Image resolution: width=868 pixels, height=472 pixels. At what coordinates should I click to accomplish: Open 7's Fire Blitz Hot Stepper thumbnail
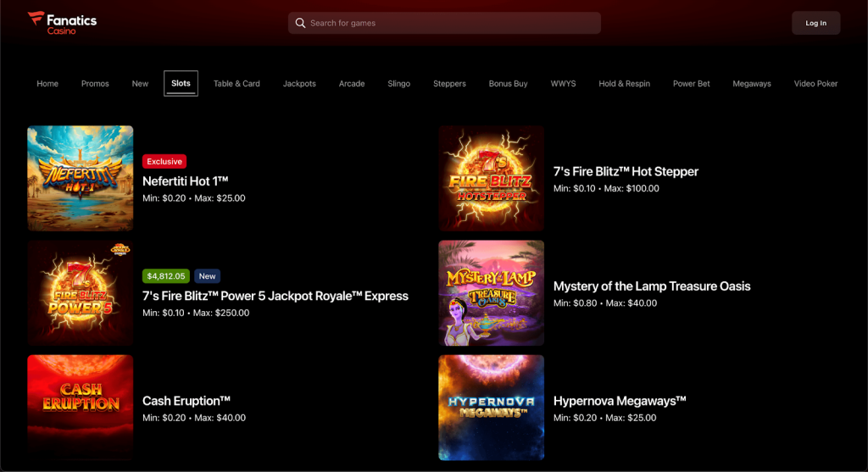[x=492, y=178]
